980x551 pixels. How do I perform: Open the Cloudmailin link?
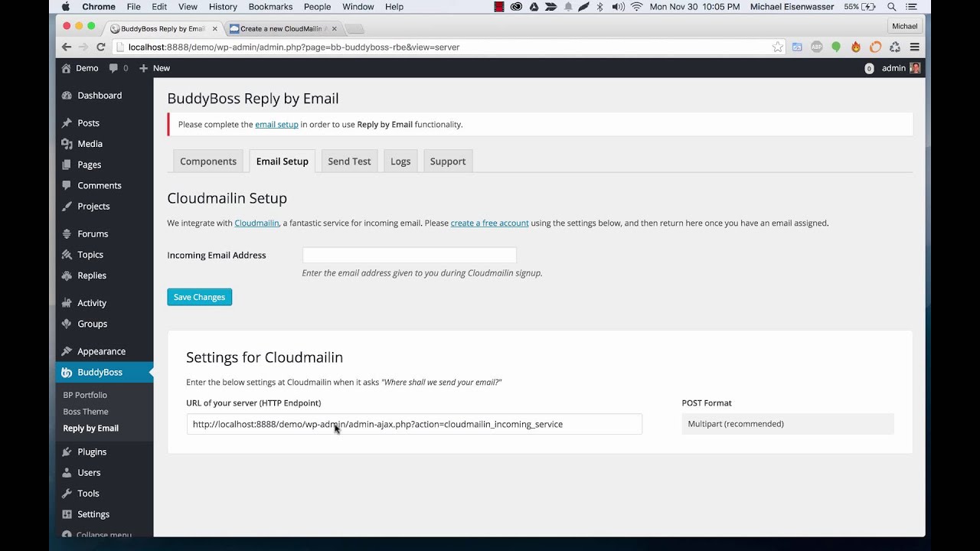[x=256, y=223]
